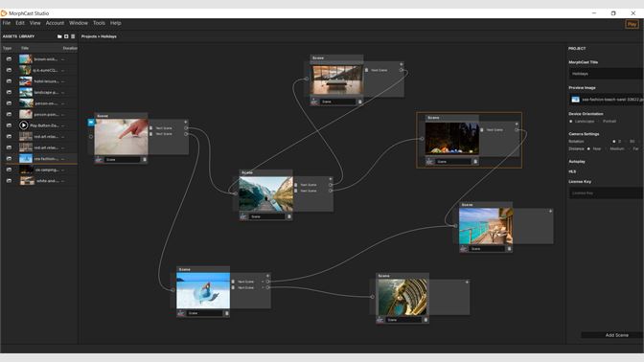The width and height of the screenshot is (644, 362).
Task: Click trash icon on the aerial golden building scene
Action: point(425,320)
